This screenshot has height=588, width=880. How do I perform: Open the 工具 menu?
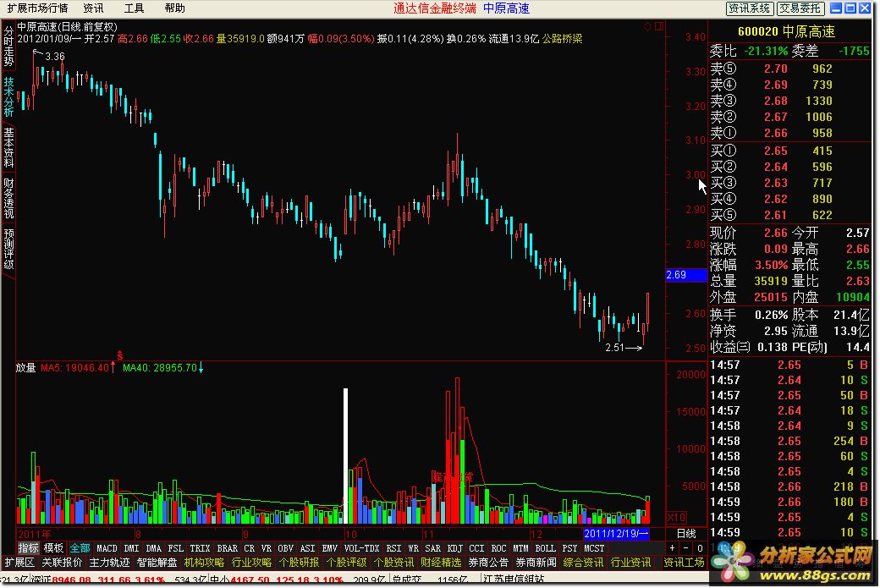135,8
